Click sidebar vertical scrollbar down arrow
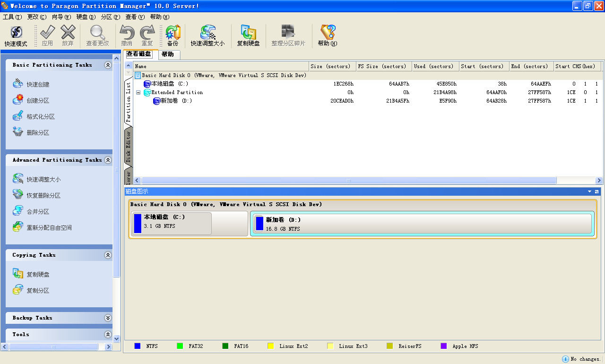 [x=117, y=338]
